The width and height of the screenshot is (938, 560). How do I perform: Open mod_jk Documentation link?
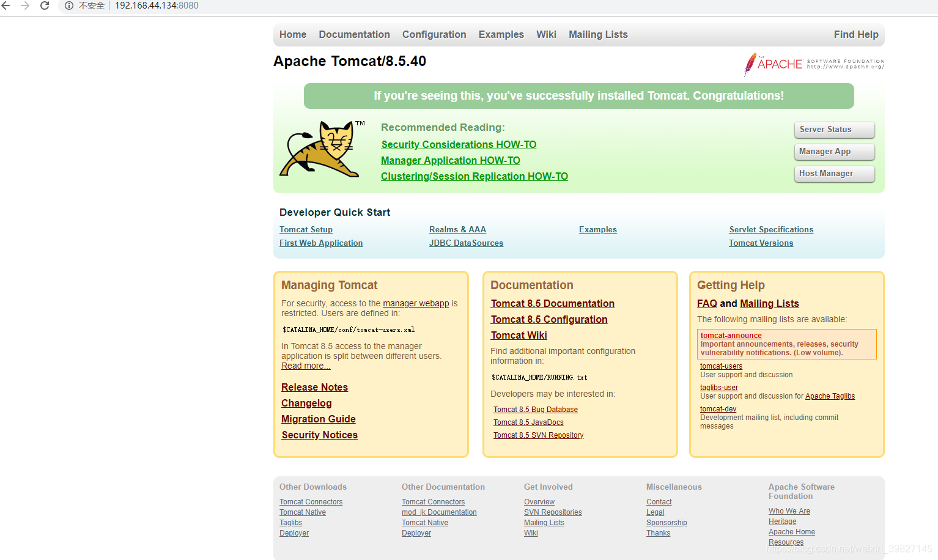[439, 512]
